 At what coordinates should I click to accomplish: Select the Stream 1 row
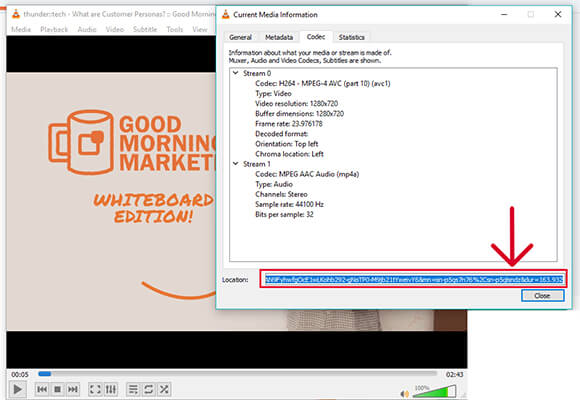[x=257, y=164]
